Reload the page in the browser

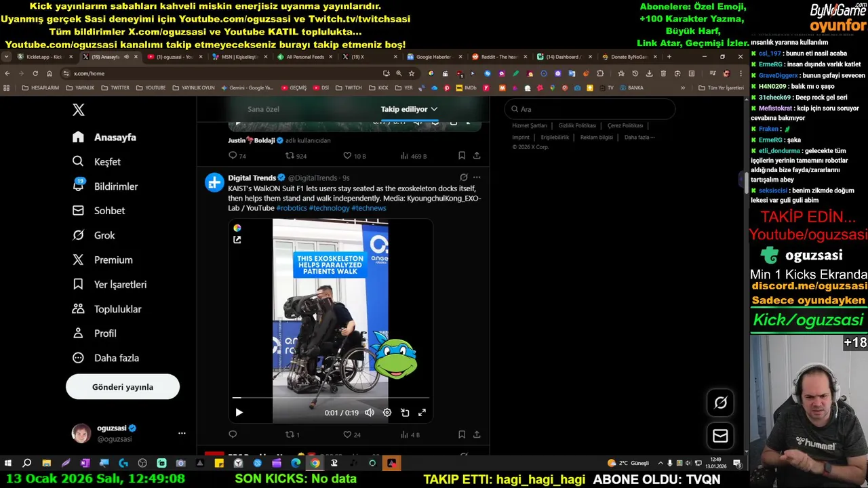click(x=35, y=73)
